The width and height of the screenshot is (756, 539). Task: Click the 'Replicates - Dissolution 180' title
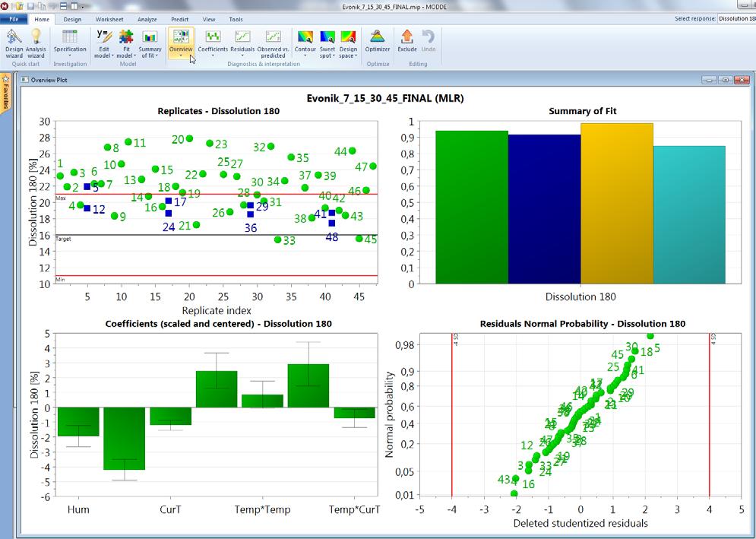pyautogui.click(x=218, y=111)
